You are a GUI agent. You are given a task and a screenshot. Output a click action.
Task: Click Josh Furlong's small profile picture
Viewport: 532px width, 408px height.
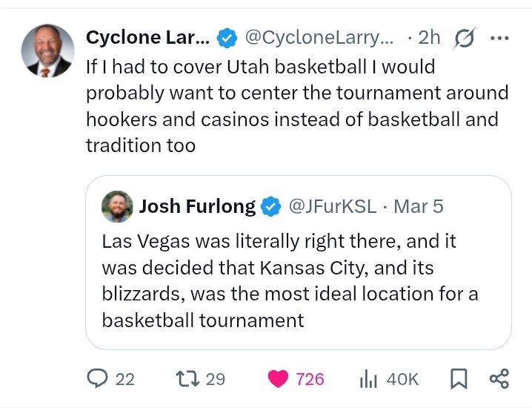[117, 206]
